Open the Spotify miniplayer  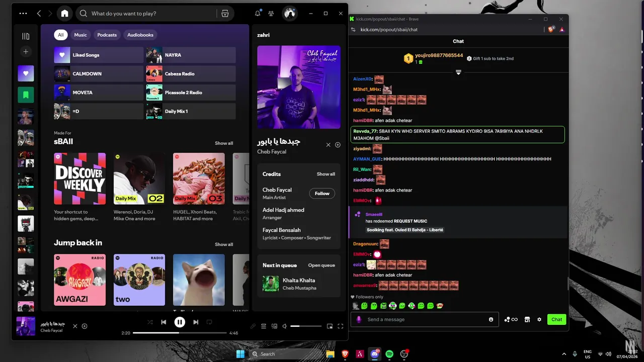tap(330, 326)
